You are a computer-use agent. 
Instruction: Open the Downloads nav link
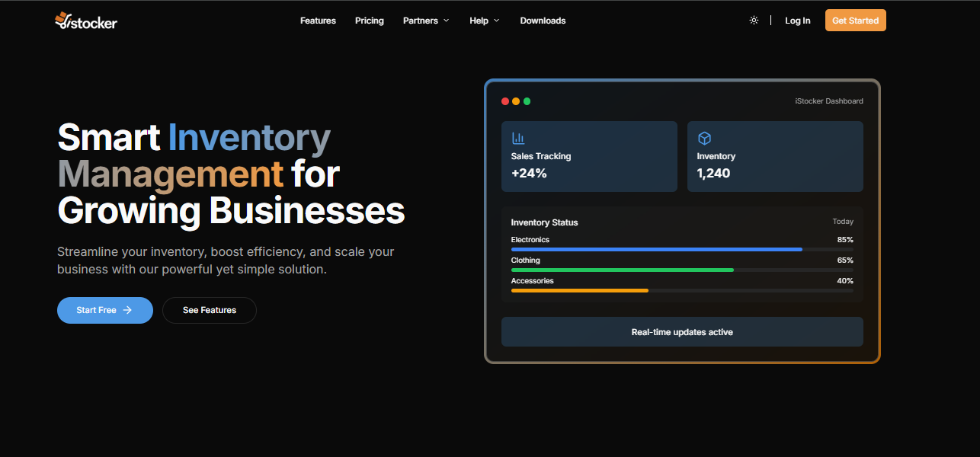pyautogui.click(x=543, y=21)
